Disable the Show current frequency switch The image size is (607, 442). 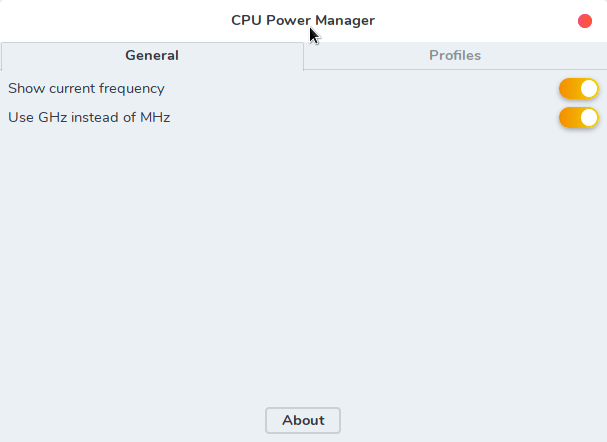coord(579,89)
